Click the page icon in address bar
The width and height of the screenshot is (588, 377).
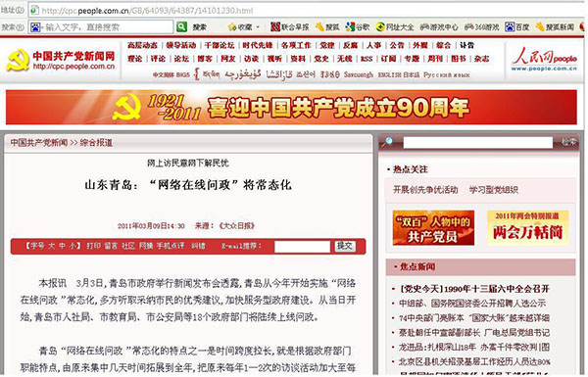[34, 10]
